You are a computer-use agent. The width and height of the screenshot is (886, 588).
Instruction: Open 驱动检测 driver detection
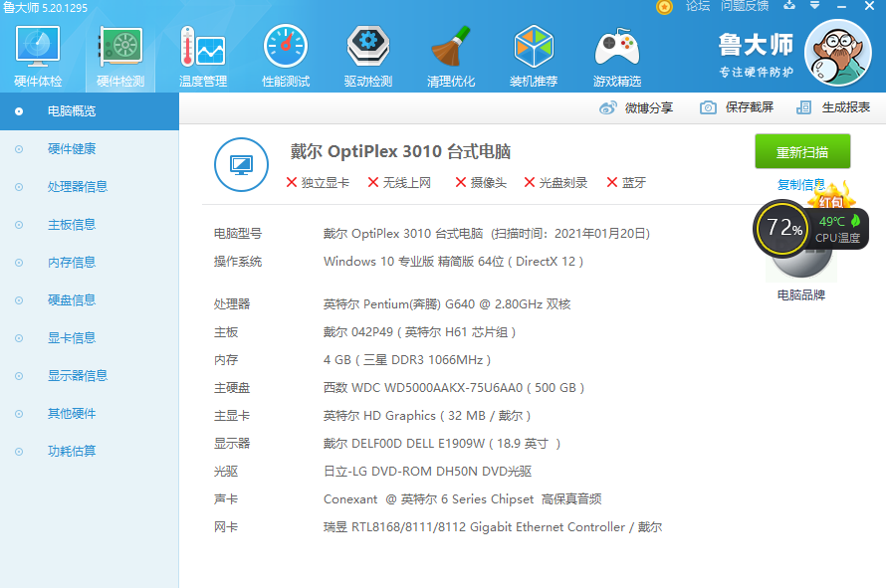368,57
